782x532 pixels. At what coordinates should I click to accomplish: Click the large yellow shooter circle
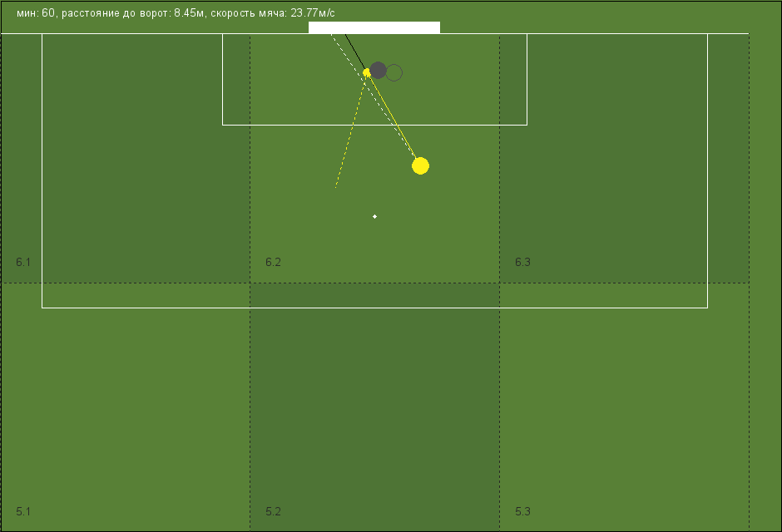(420, 166)
